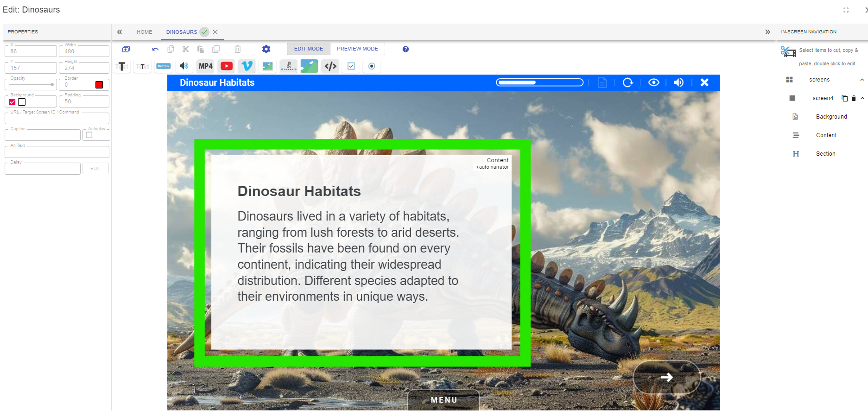Open the MENU button on the slide
This screenshot has width=868, height=417.
tap(444, 400)
